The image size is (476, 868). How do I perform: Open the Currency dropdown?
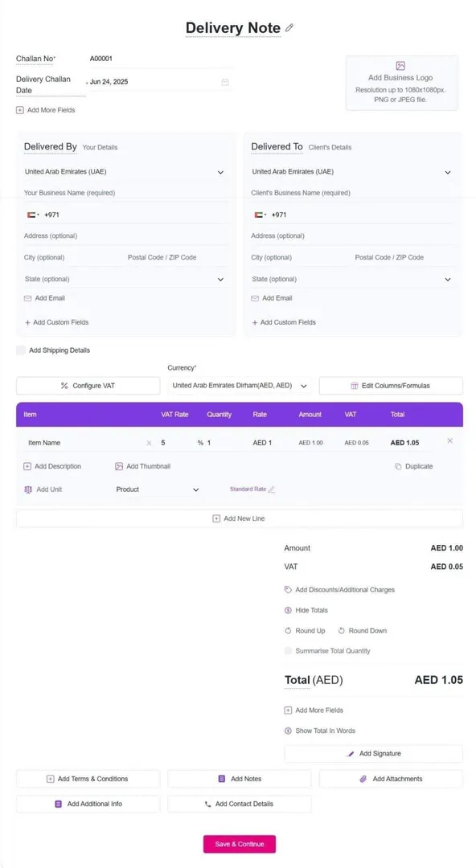click(240, 385)
